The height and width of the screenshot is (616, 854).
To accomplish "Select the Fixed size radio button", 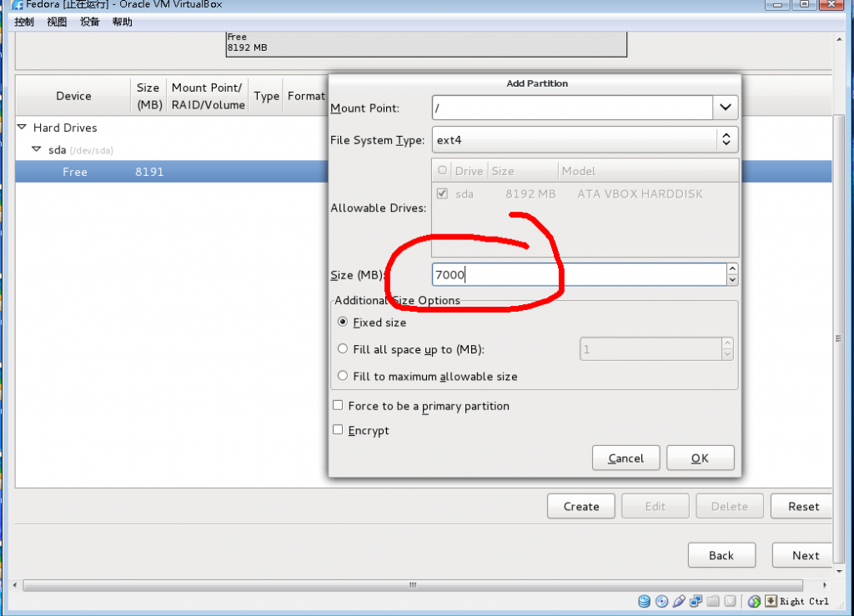I will coord(343,323).
